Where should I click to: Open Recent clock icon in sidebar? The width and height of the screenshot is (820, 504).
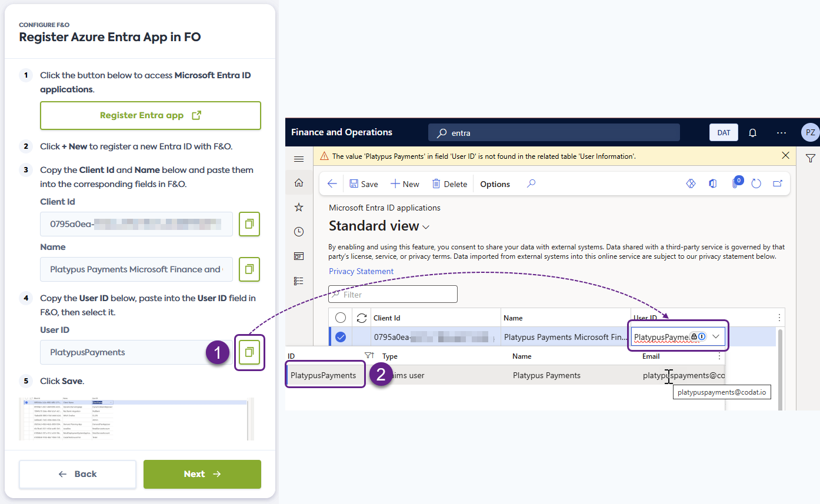pyautogui.click(x=299, y=232)
